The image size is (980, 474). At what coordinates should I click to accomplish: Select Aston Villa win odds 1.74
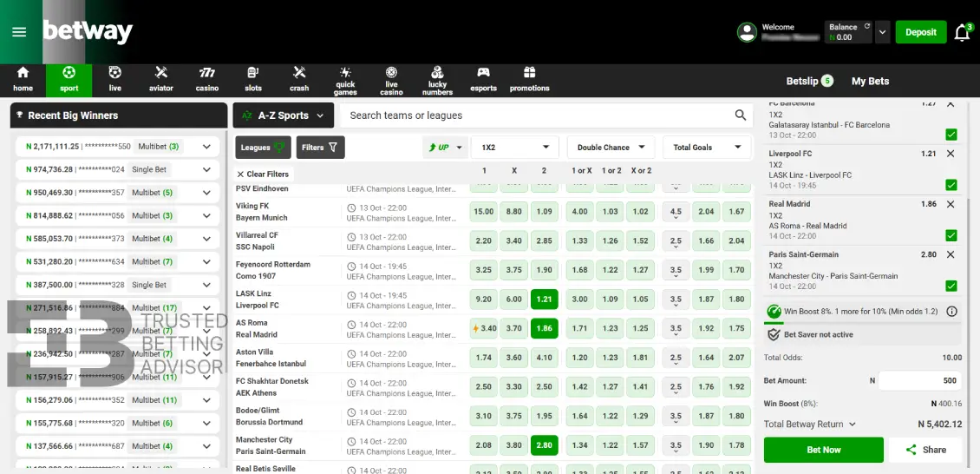coord(484,358)
